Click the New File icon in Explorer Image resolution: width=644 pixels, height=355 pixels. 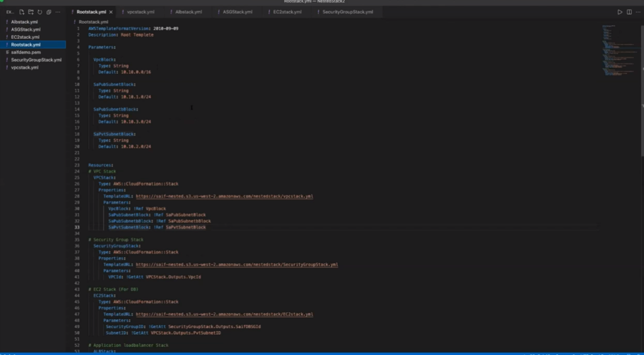[x=22, y=12]
